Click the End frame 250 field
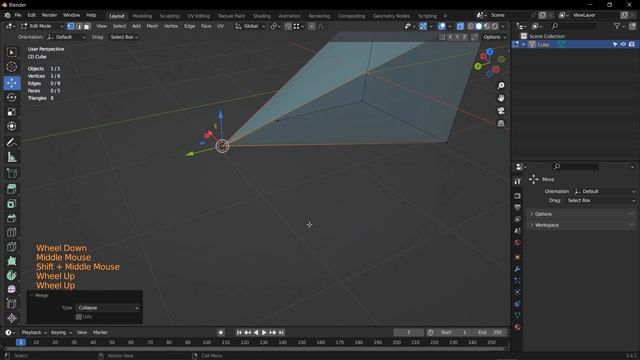This screenshot has width=640, height=360. [491, 332]
